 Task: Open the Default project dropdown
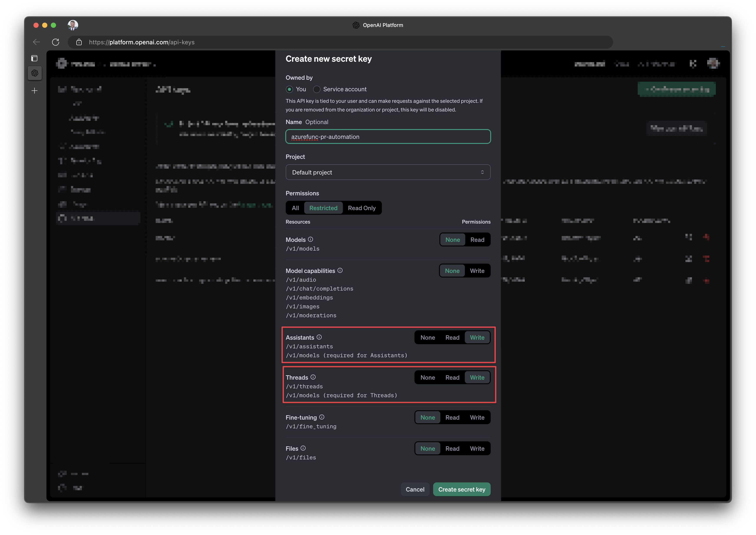[x=388, y=172]
